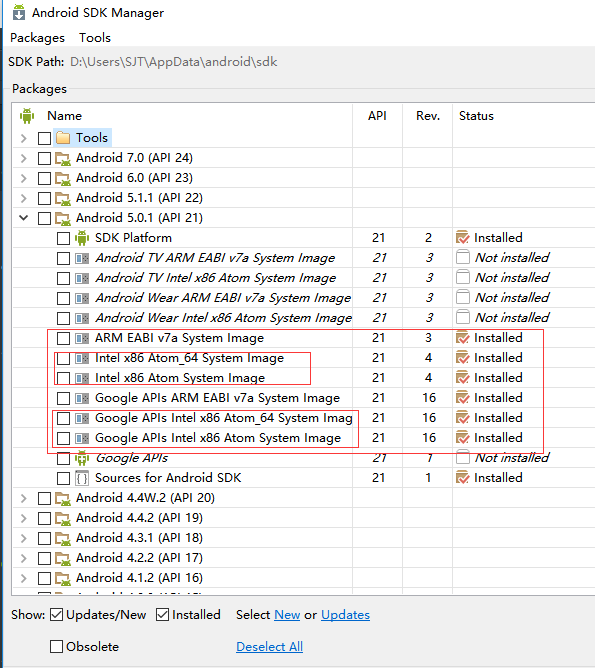Check the Android 4.3.1 (API 18) checkbox
The height and width of the screenshot is (668, 595).
point(44,538)
